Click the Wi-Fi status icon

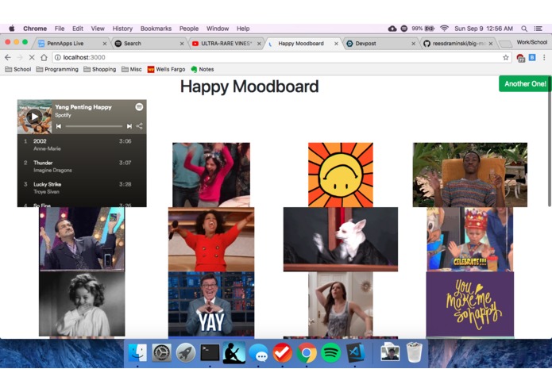444,29
